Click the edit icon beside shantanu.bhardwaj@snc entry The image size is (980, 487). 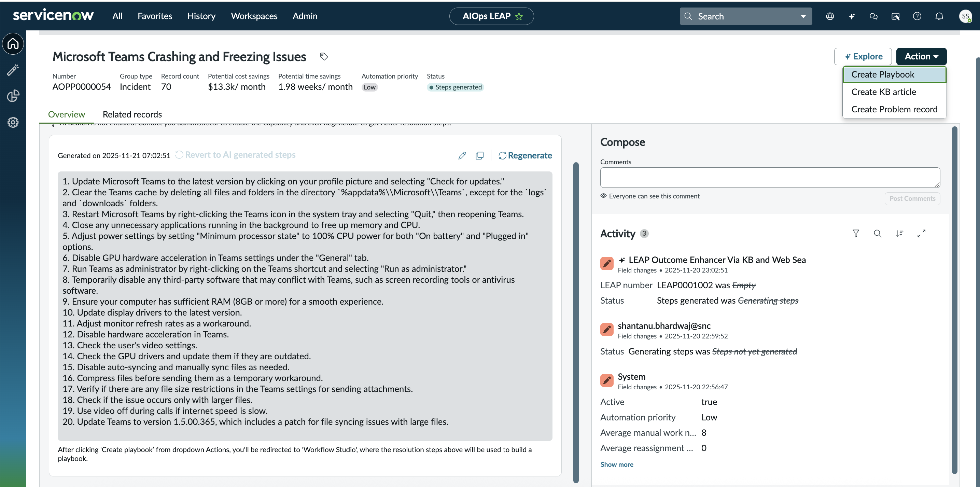(x=607, y=330)
